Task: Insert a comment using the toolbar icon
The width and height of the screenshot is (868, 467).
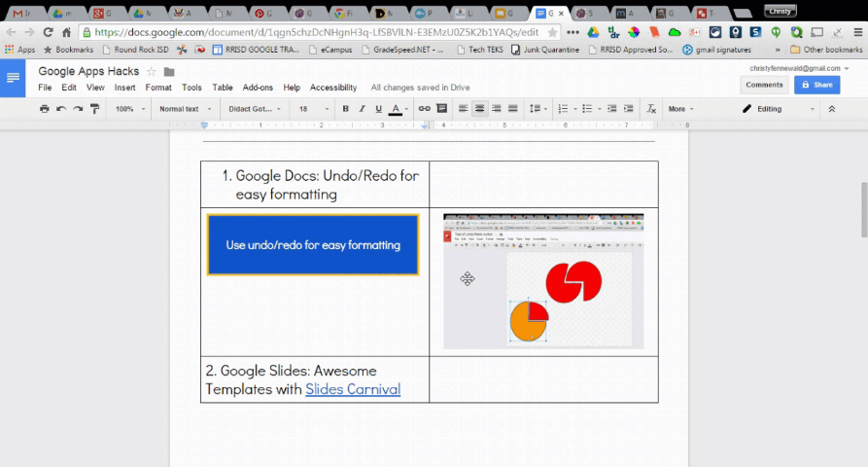Action: (x=441, y=109)
